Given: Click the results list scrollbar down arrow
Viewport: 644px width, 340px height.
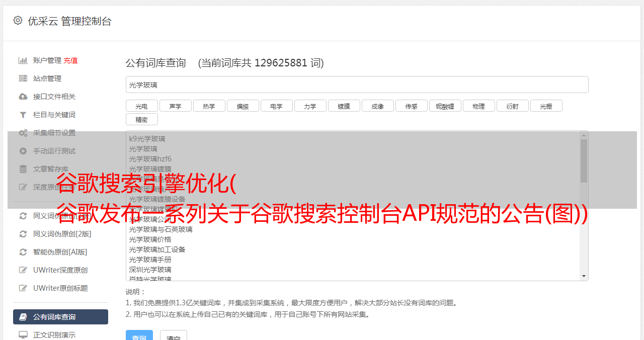Looking at the screenshot, I should click(x=584, y=276).
